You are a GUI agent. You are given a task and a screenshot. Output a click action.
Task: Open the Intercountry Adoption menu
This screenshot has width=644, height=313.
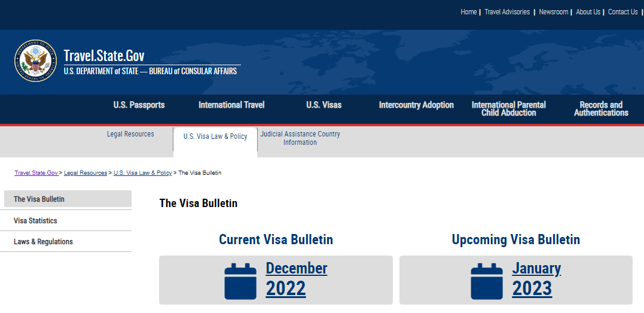click(416, 105)
